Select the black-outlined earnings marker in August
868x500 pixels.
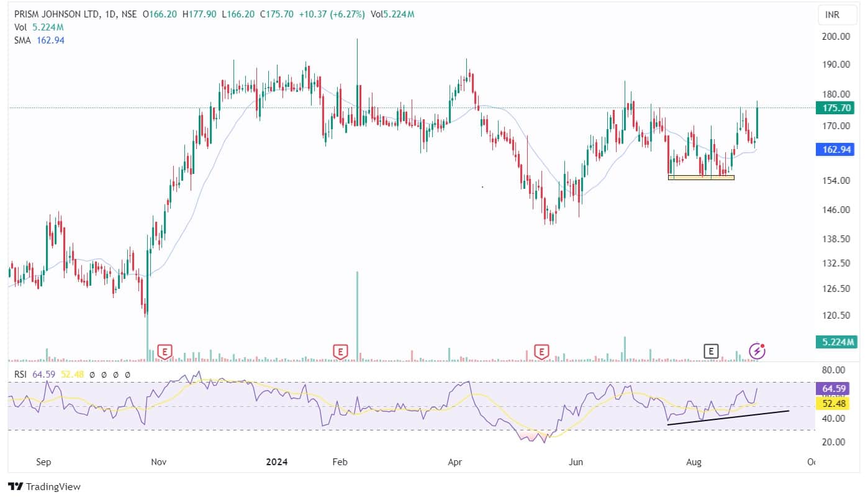[711, 352]
